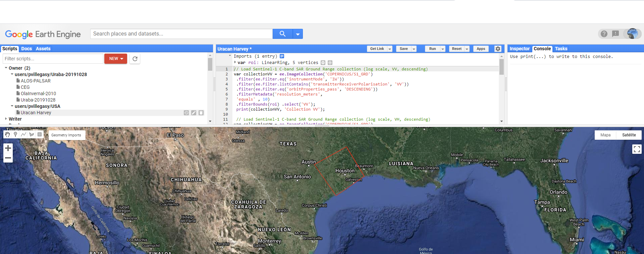This screenshot has width=644, height=254.
Task: Switch to the Assets tab
Action: [x=43, y=49]
